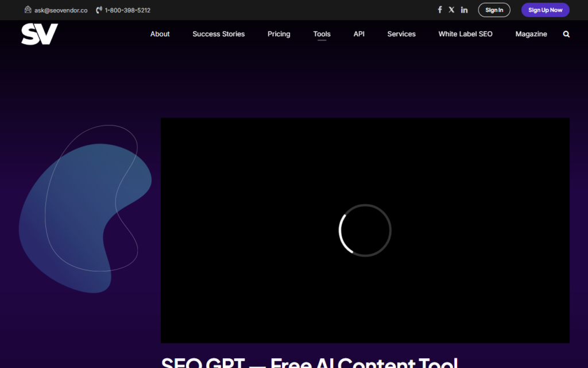Image resolution: width=588 pixels, height=368 pixels.
Task: Click the email envelope icon
Action: click(x=28, y=10)
